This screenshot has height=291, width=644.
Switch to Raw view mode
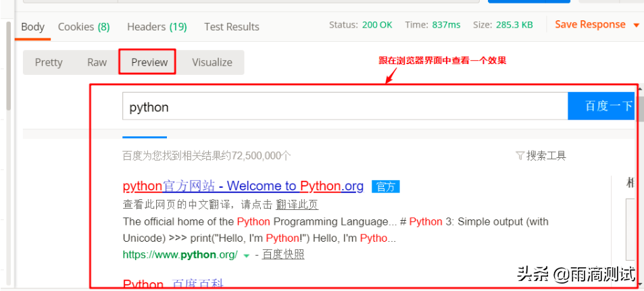click(97, 62)
